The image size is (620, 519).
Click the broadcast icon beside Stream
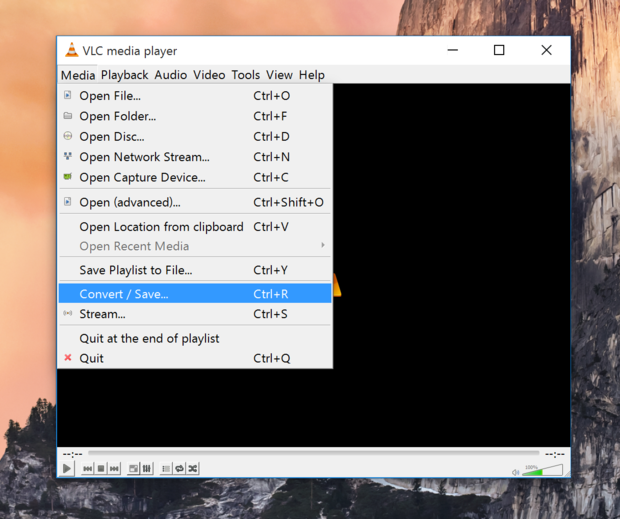[x=68, y=313]
